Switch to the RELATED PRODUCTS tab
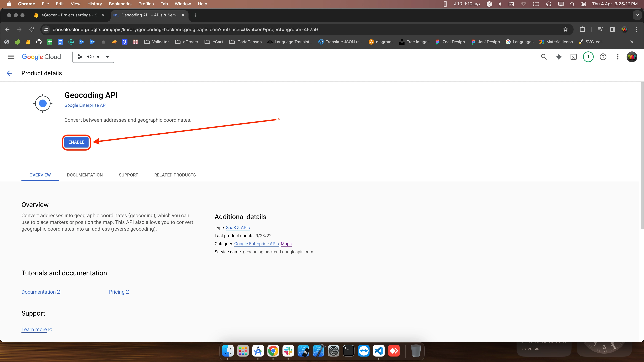 pyautogui.click(x=175, y=175)
